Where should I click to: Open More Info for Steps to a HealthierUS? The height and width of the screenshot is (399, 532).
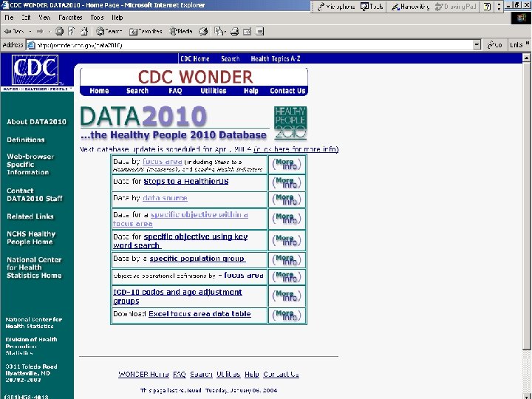coord(287,183)
